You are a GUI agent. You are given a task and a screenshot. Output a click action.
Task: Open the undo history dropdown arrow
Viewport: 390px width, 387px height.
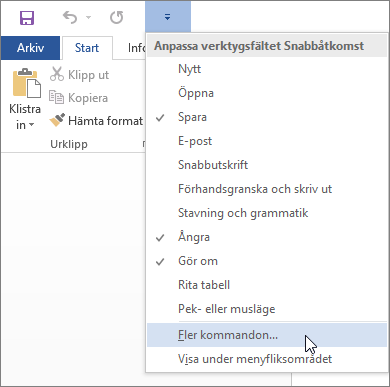click(x=88, y=17)
